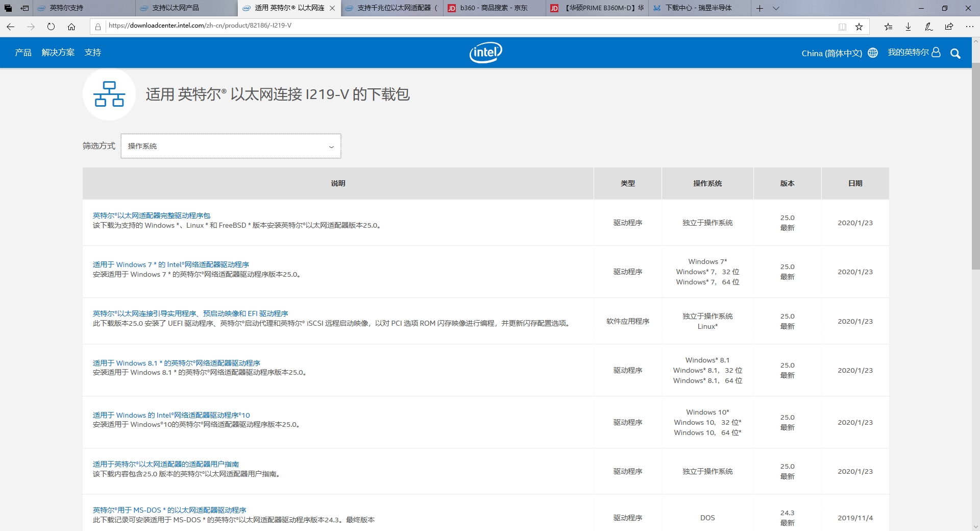Image resolution: width=980 pixels, height=531 pixels.
Task: Open 以太网适配器的适配器用户指南 link
Action: point(166,464)
